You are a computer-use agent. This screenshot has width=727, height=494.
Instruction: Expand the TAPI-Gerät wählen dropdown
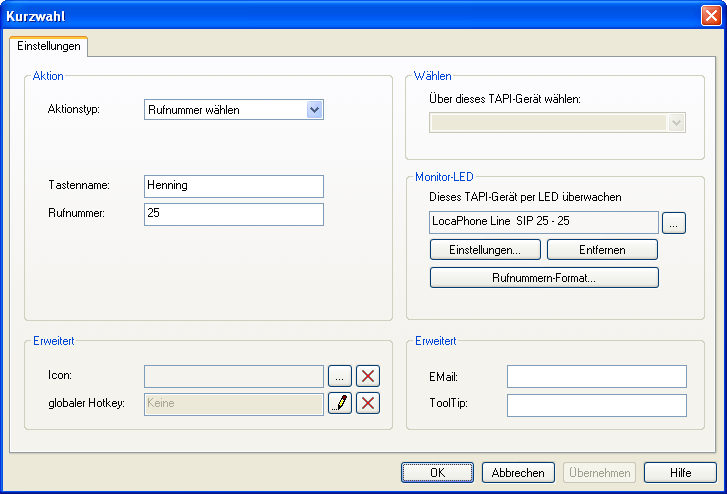click(676, 122)
